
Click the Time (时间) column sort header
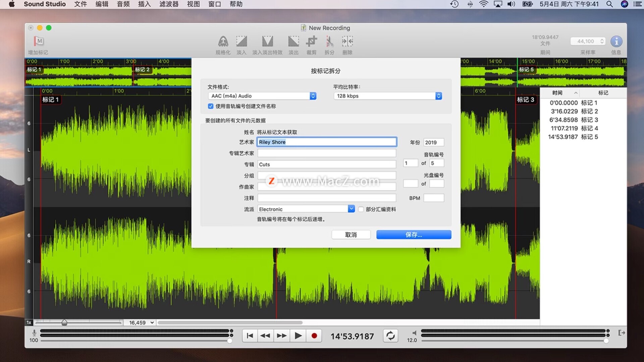[560, 93]
